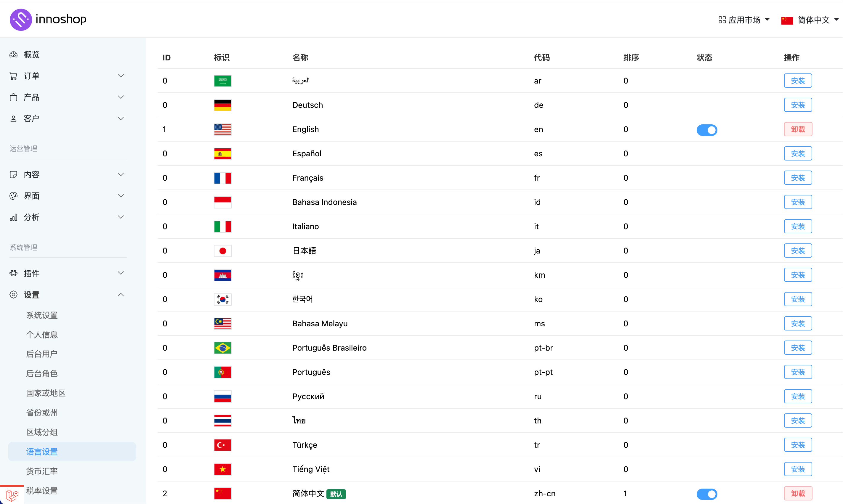The image size is (843, 504).
Task: Click the 客户 person icon
Action: coord(14,118)
